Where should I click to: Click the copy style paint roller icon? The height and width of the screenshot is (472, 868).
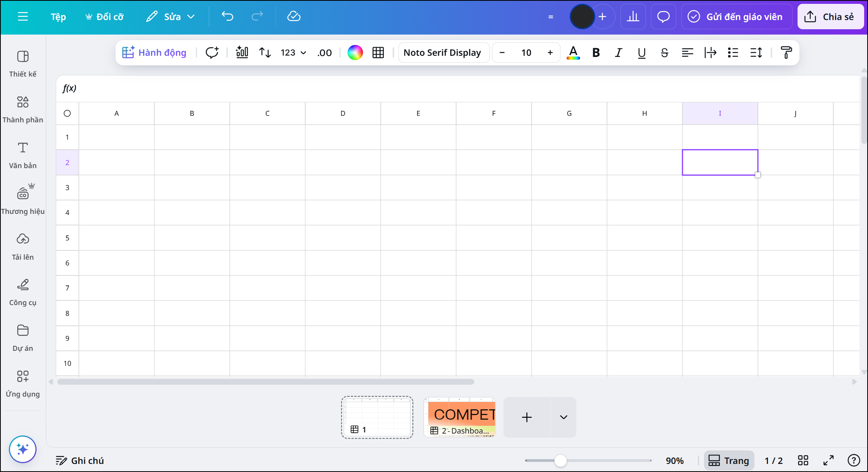[786, 52]
